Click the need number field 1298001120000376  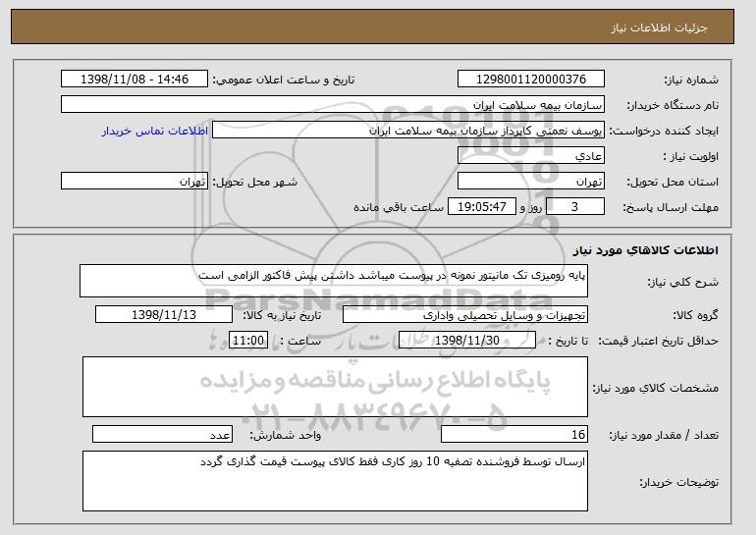(x=531, y=80)
